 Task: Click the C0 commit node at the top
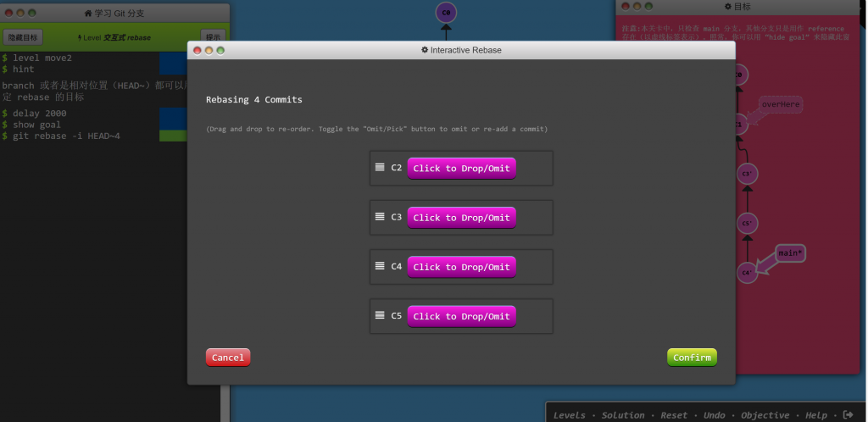click(x=446, y=13)
